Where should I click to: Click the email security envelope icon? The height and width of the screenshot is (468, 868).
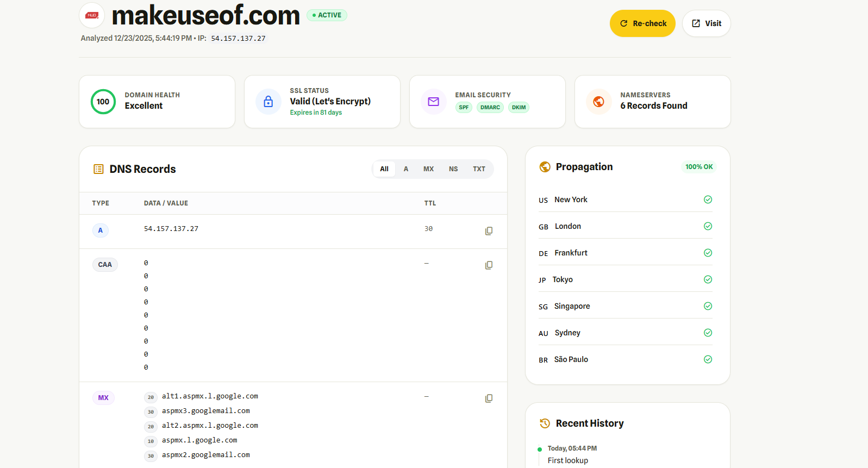434,102
